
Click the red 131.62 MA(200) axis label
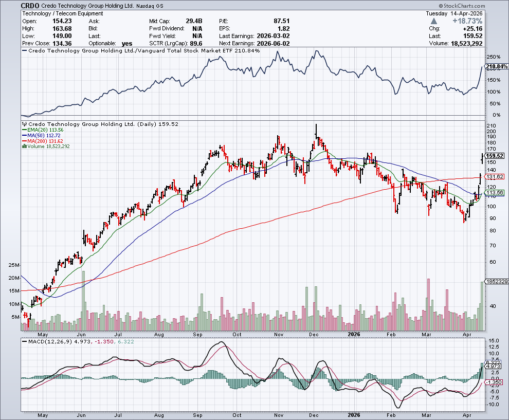495,177
